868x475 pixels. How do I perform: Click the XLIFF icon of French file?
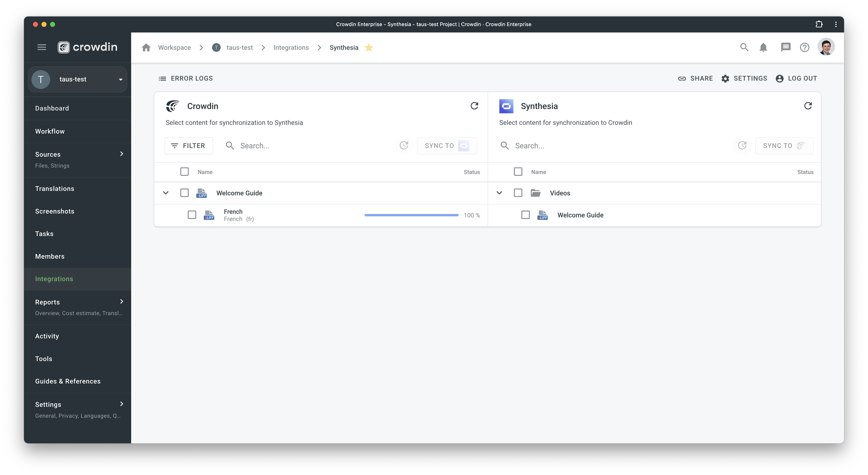pos(209,215)
